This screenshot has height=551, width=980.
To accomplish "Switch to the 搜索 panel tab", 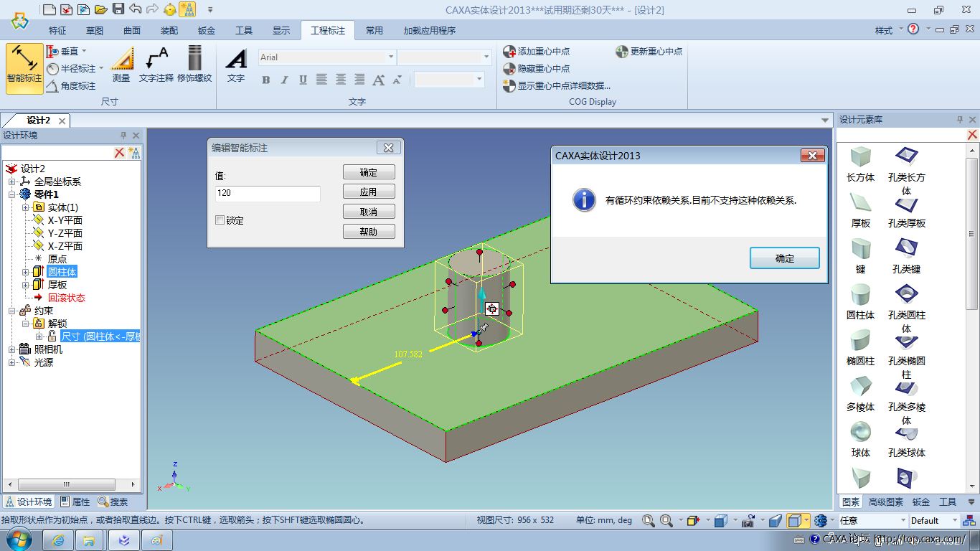I will pos(113,502).
